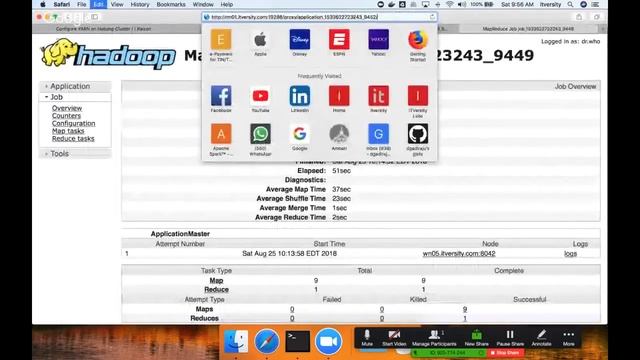Open the Help menu
The image size is (640, 360).
coord(227,4)
